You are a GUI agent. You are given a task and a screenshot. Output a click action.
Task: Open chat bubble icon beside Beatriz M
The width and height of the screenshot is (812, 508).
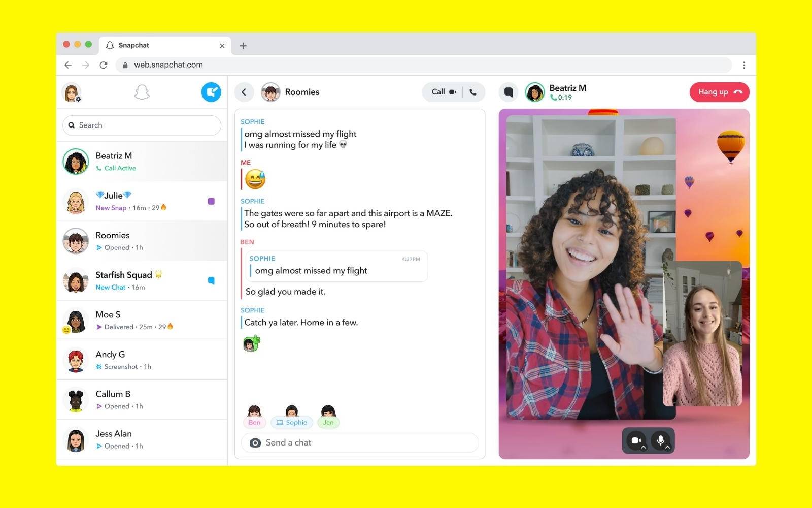click(x=508, y=92)
